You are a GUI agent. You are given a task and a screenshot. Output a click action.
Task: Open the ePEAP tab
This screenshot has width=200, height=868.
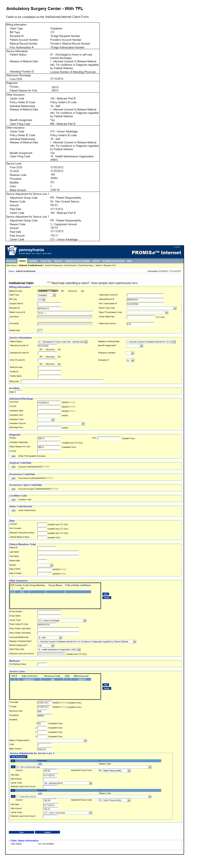click(96, 261)
